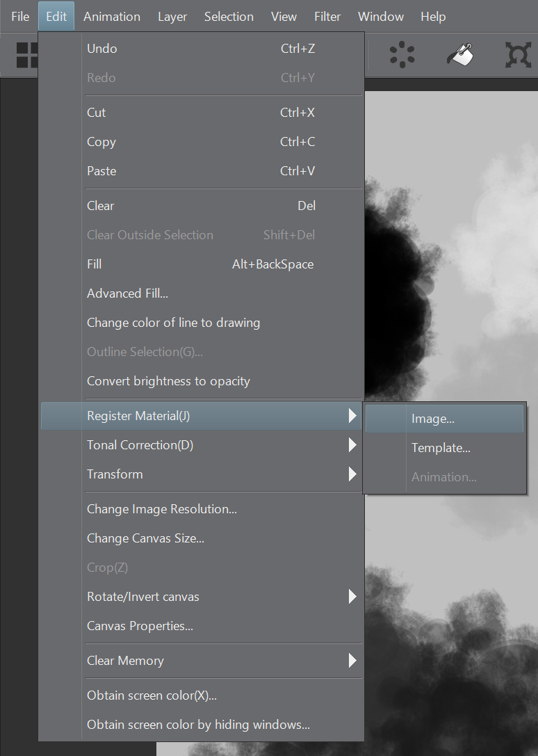The width and height of the screenshot is (538, 756).
Task: Expand the Tonal Correction submenu arrow
Action: point(352,445)
